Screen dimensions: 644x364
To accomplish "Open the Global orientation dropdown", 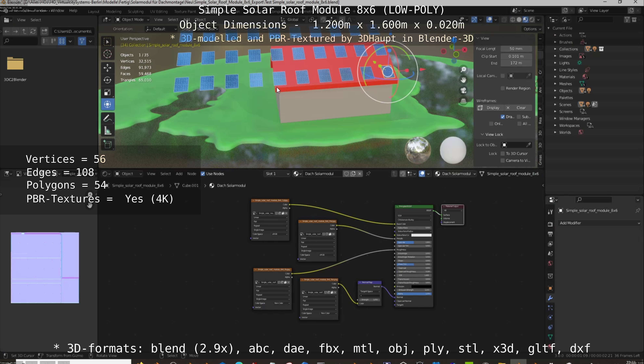I will pyautogui.click(x=293, y=20).
